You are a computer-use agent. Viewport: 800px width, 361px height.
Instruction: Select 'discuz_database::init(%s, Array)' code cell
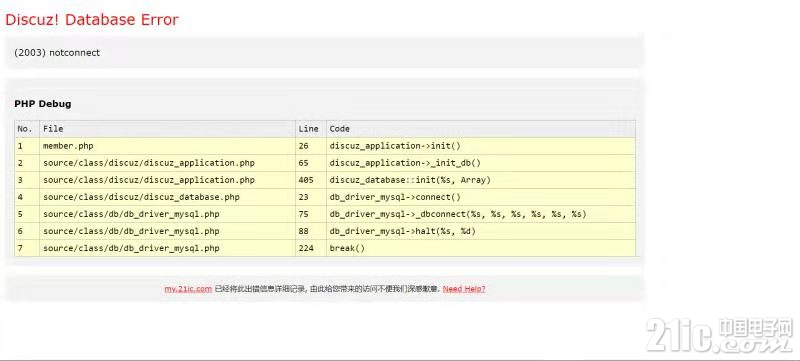point(481,180)
